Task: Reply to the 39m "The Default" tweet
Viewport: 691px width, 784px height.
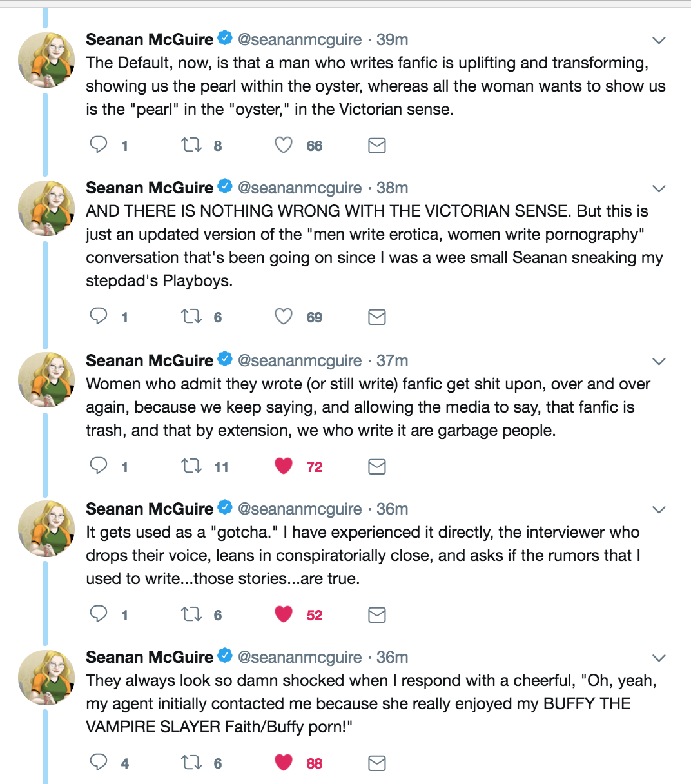Action: point(99,144)
